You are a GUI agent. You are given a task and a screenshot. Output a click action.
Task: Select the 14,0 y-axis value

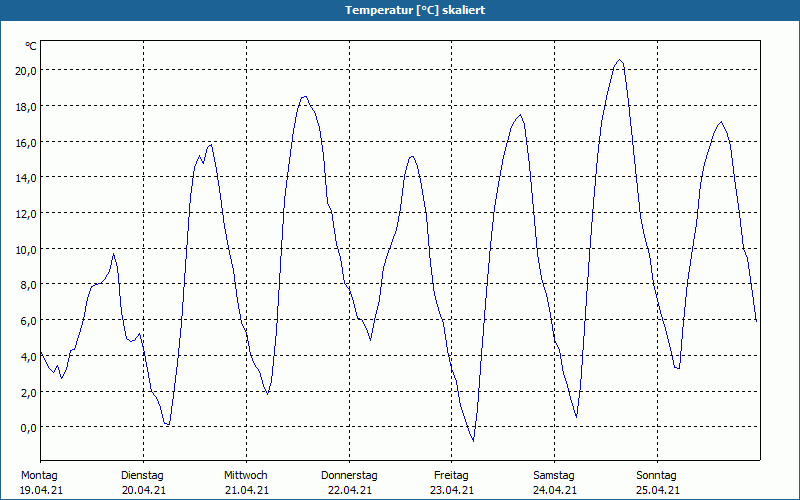pyautogui.click(x=26, y=178)
